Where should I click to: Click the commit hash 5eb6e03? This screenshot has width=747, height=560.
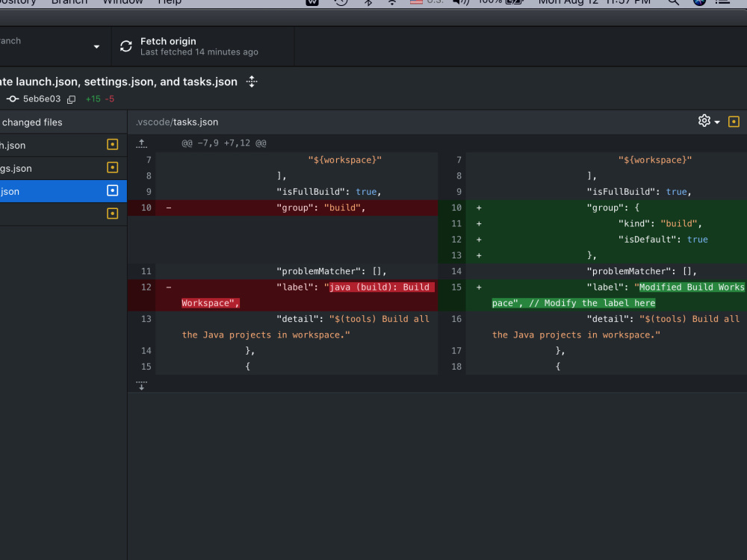[42, 99]
